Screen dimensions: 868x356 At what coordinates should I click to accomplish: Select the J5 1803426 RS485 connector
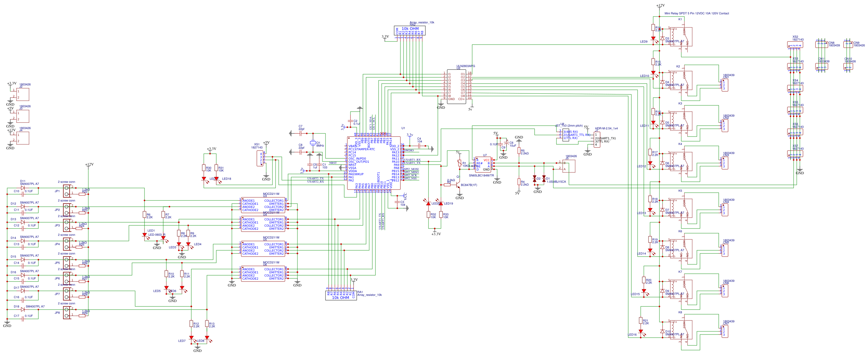[x=569, y=166]
